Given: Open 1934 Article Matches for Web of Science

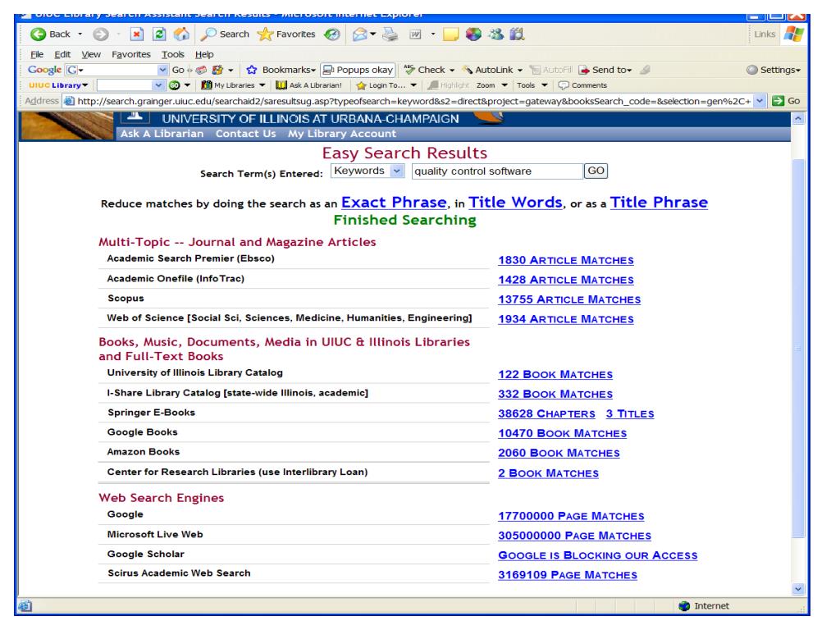Looking at the screenshot, I should (x=566, y=319).
